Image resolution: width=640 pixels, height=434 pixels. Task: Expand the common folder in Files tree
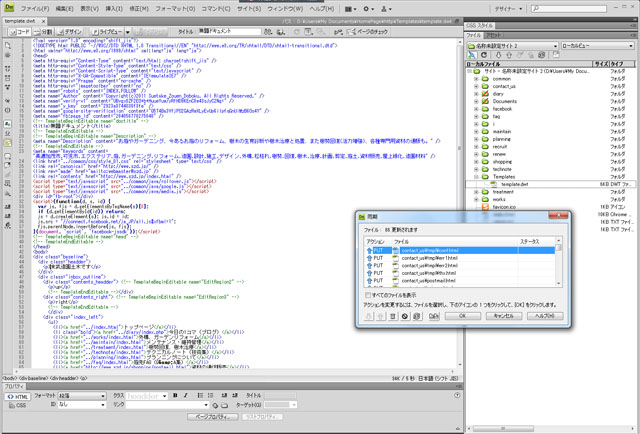pyautogui.click(x=476, y=79)
